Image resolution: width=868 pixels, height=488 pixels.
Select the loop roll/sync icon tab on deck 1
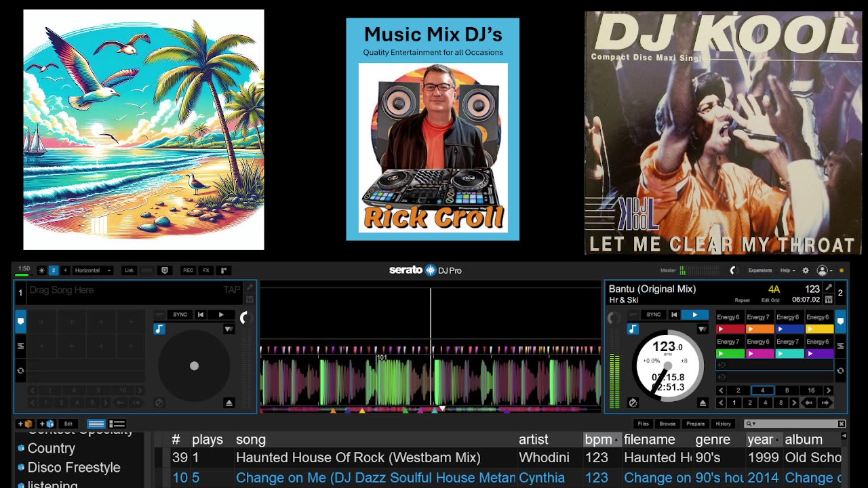tap(20, 371)
